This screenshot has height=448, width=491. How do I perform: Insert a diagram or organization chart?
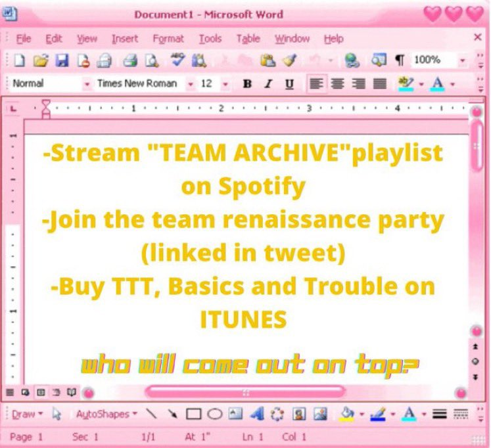[x=277, y=414]
